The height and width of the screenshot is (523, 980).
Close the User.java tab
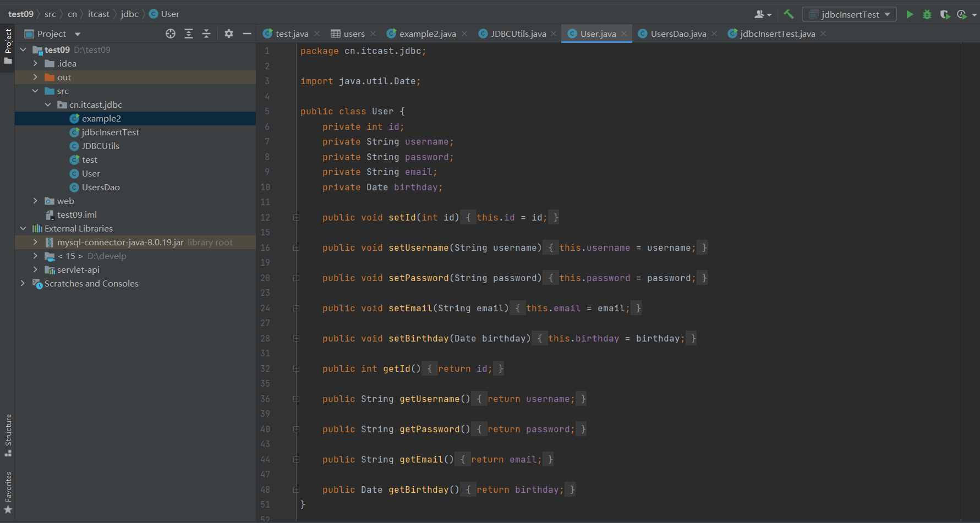[624, 34]
